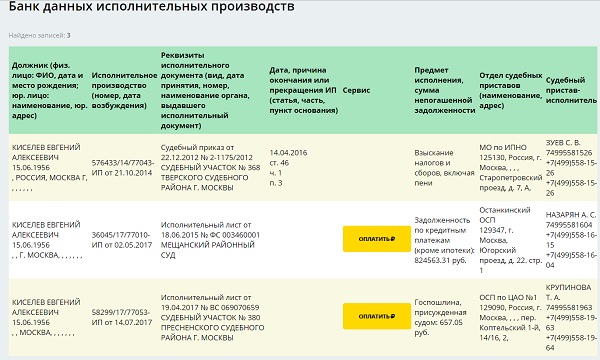Viewport: 600px width, 360px height.
Task: Select case number 58299/17/77053-ИП от 14.07.2017
Action: [x=122, y=317]
